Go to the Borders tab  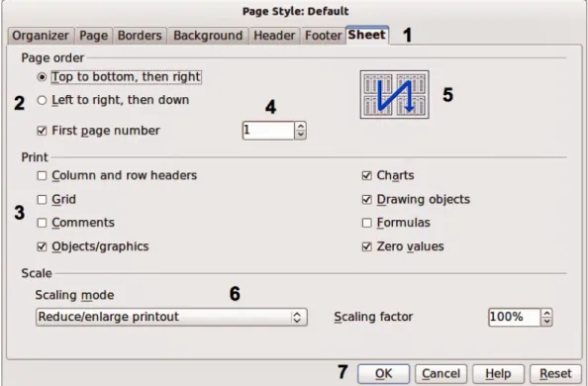pyautogui.click(x=140, y=36)
